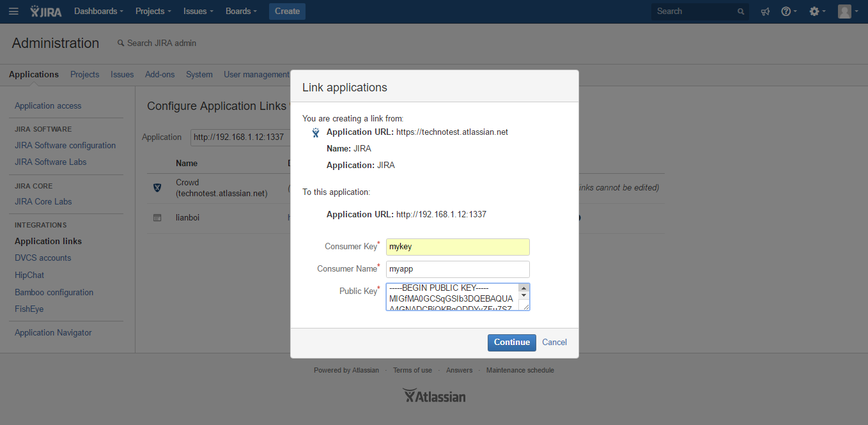Screen dimensions: 868x425
Task: Focus the header Search field
Action: pos(700,12)
